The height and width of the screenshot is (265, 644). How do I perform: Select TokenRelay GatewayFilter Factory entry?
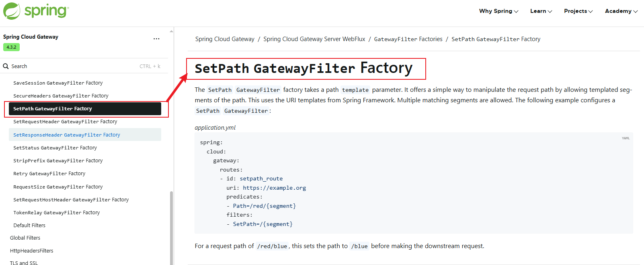(56, 212)
